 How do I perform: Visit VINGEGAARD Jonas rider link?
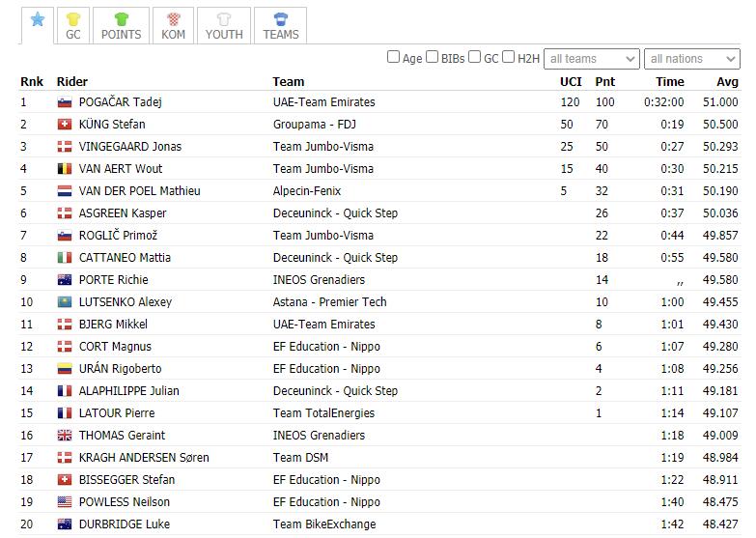pyautogui.click(x=130, y=147)
